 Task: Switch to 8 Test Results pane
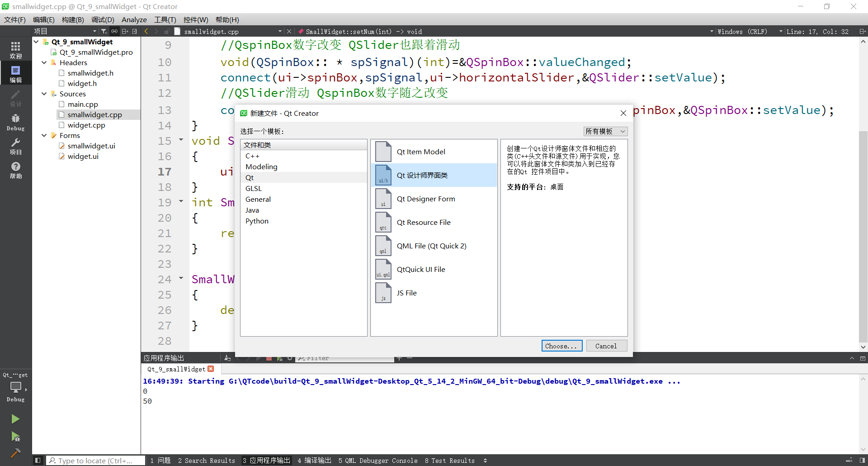point(450,461)
